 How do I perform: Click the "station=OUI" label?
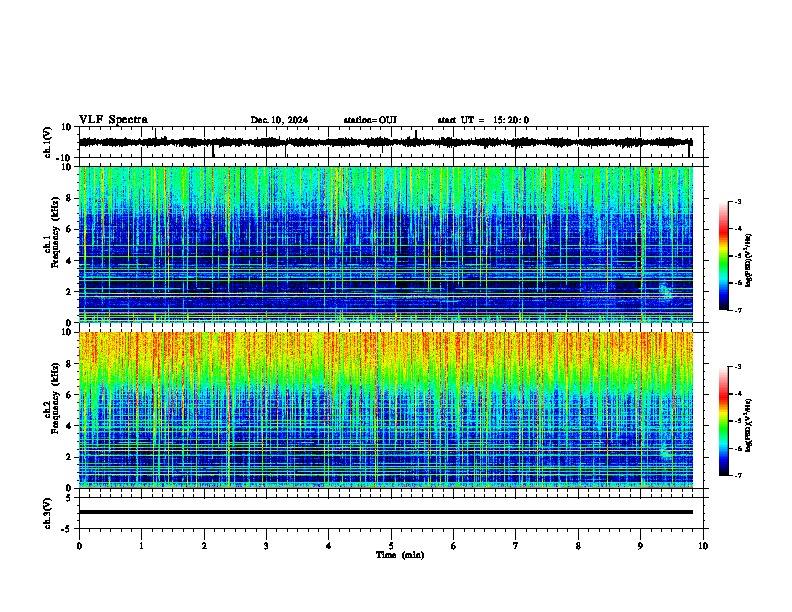(370, 120)
